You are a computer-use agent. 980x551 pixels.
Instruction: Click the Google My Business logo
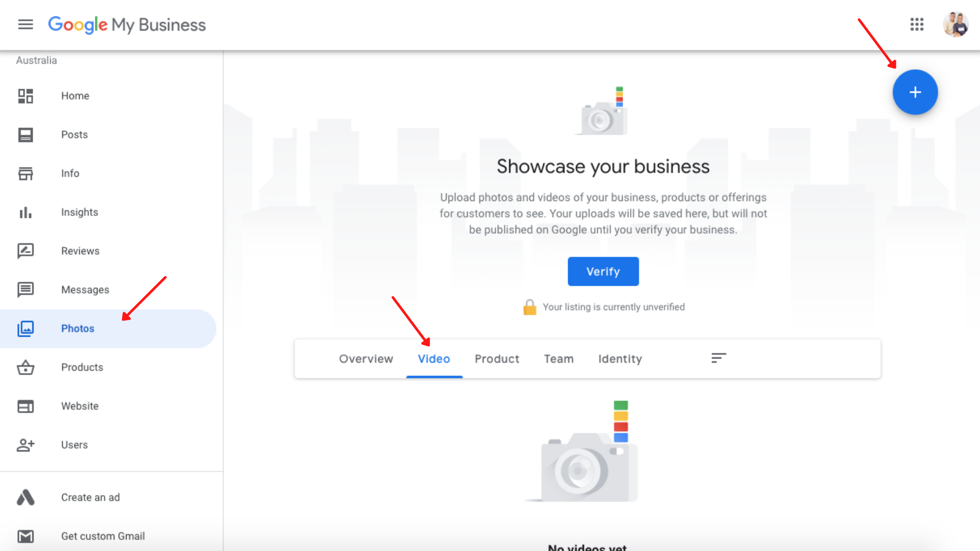pyautogui.click(x=127, y=24)
